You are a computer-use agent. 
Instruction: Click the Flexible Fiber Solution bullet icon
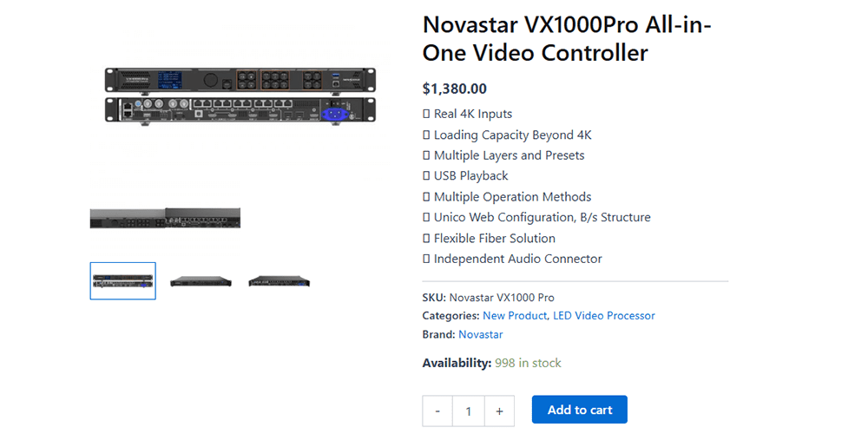[426, 239]
